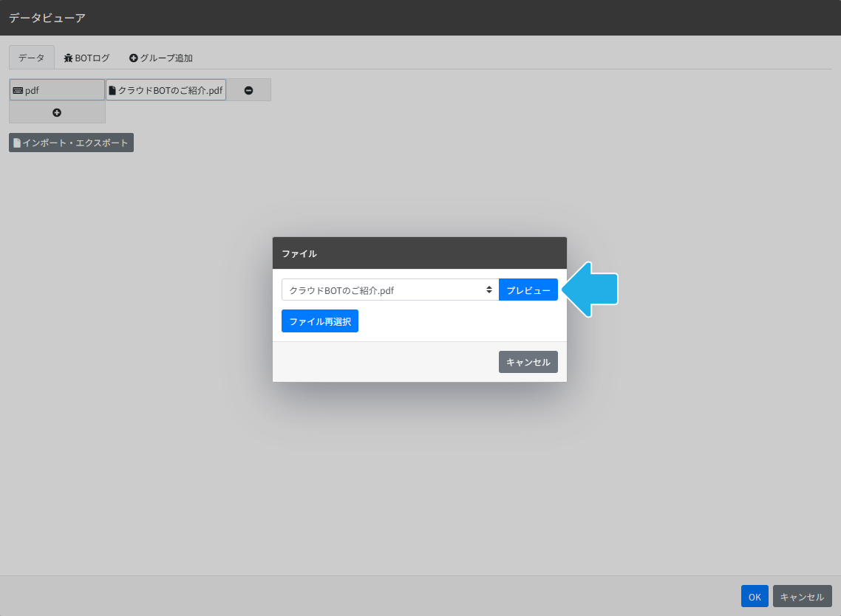Click the グループ追加 tab
Screen dimensions: 841x616
pos(161,58)
